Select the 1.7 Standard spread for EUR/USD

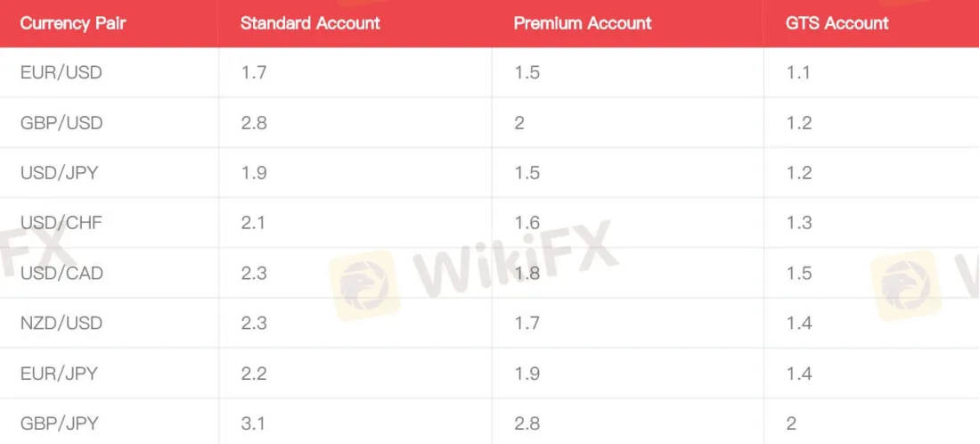(254, 73)
